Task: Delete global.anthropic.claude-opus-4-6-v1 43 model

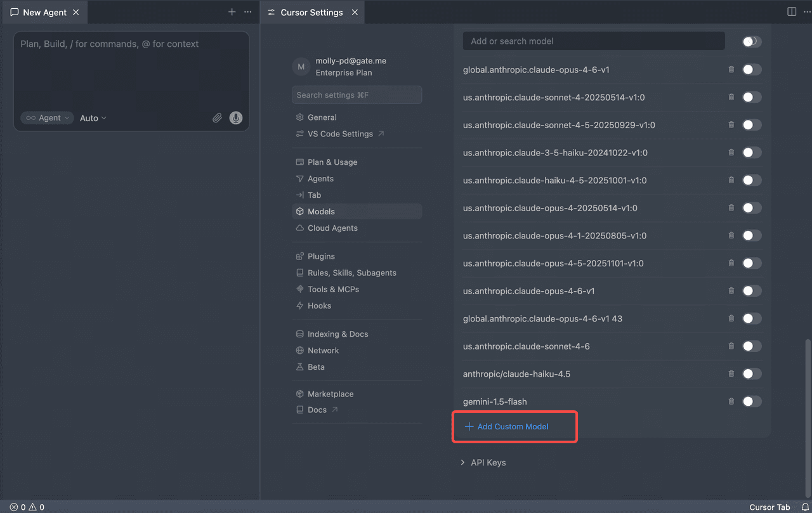Action: [731, 318]
